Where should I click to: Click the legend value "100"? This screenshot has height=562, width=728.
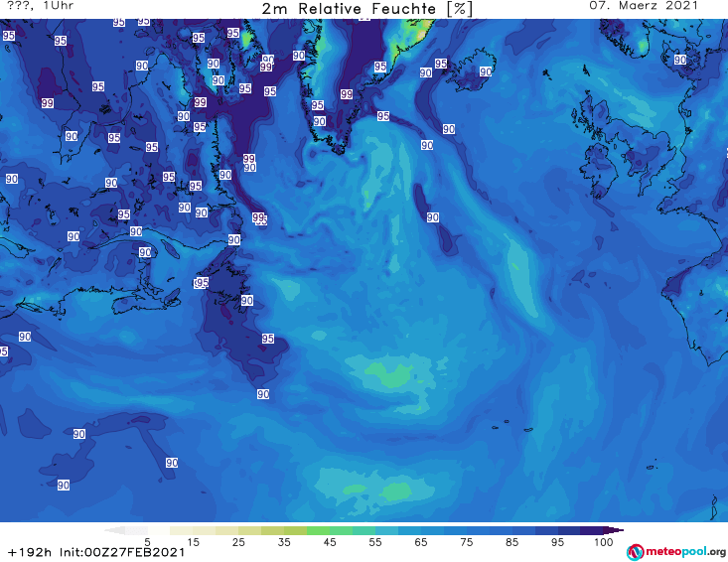604,542
